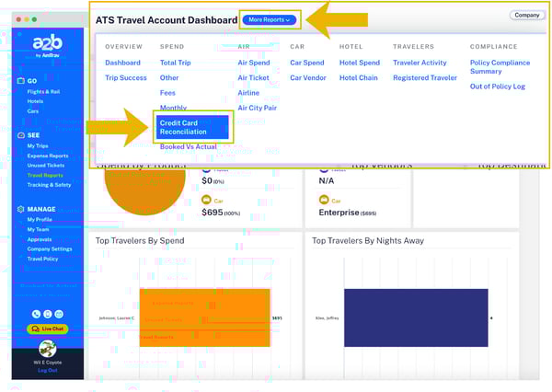Open Flights & Rail from sidebar

coord(44,93)
